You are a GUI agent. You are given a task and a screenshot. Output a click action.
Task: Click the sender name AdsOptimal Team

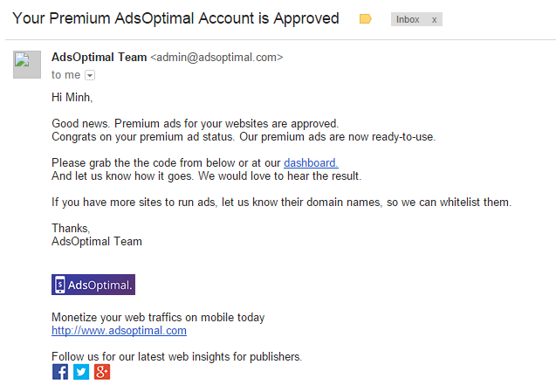pos(100,58)
